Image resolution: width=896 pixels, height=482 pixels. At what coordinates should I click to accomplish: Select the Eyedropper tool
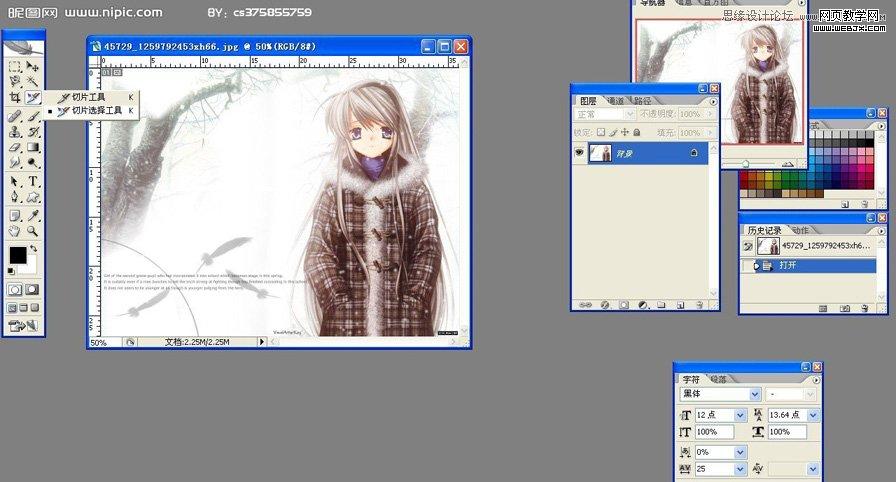pyautogui.click(x=33, y=215)
